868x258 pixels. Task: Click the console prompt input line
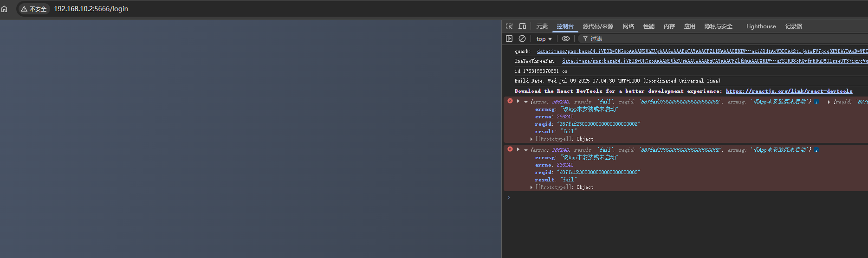pos(687,198)
